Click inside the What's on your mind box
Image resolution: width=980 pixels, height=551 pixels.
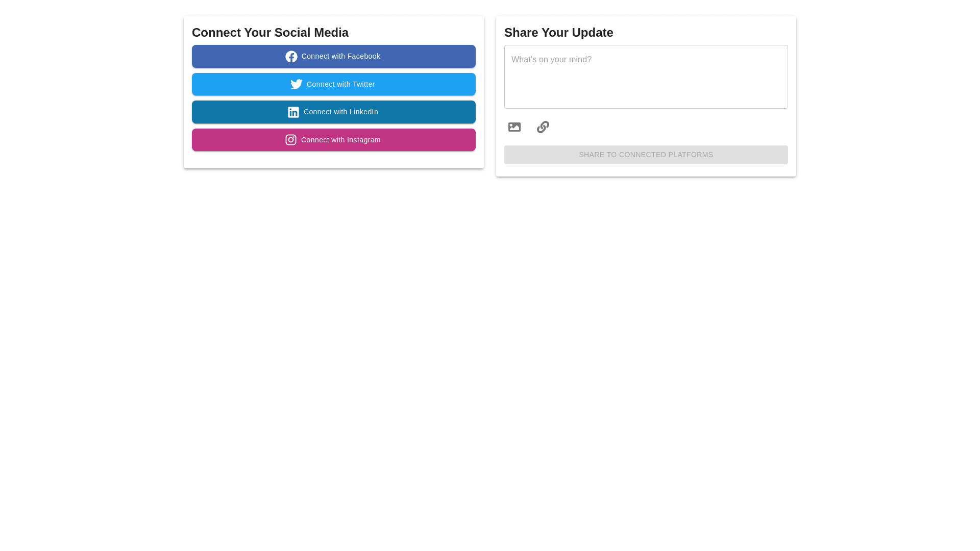point(646,77)
